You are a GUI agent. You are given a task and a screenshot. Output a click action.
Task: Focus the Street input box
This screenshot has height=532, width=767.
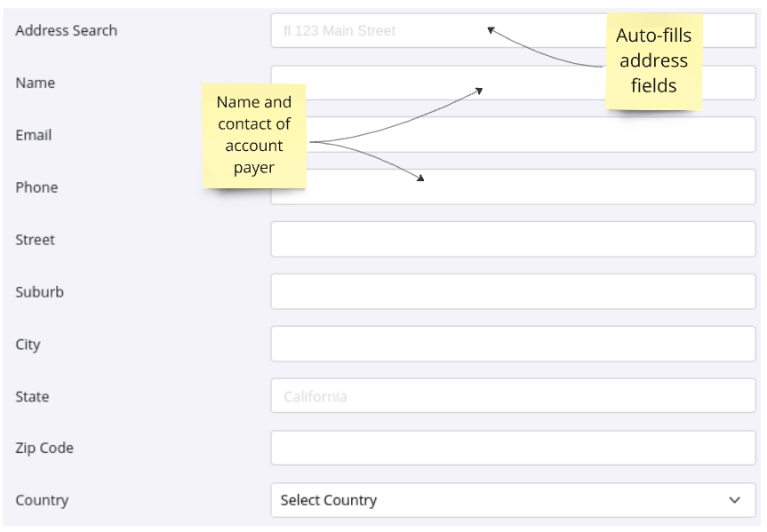(513, 240)
